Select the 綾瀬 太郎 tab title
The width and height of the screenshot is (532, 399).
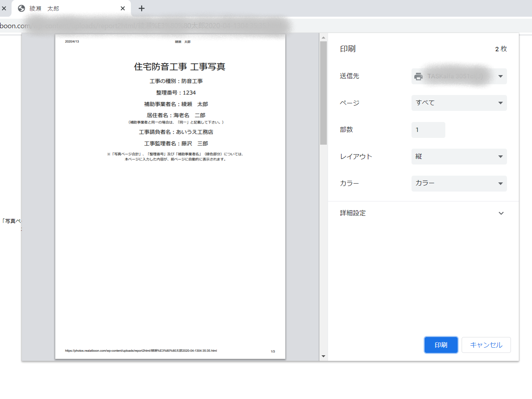[x=44, y=8]
